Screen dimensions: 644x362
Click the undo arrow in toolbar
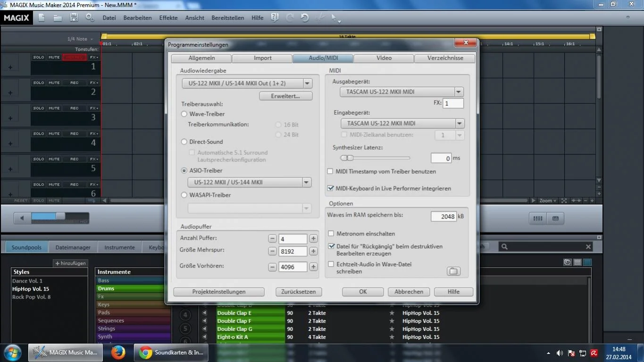(305, 18)
